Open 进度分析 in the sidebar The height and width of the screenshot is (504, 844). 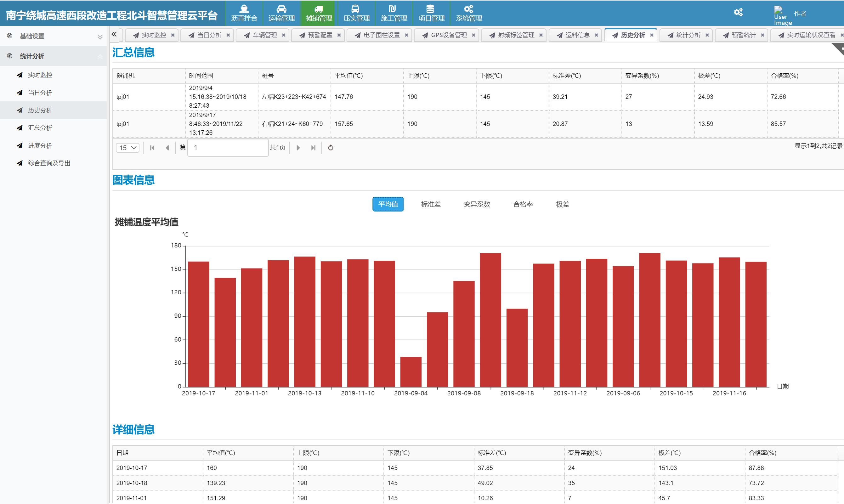point(40,145)
